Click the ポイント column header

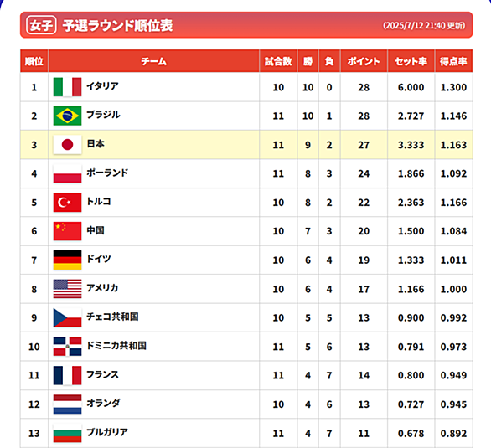pos(364,61)
